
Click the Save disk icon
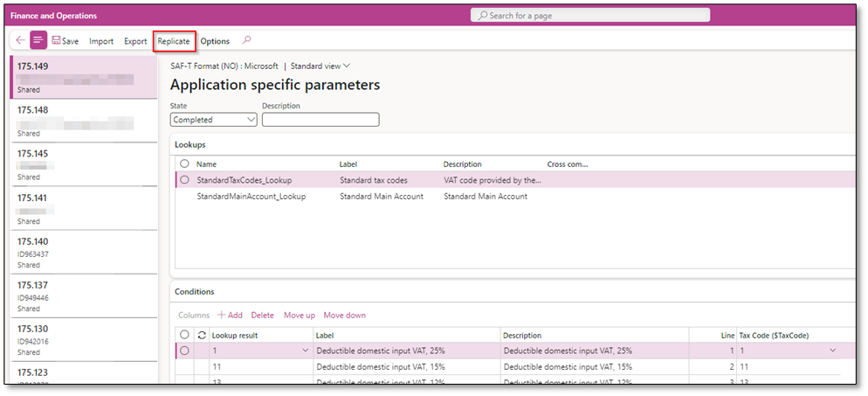(x=56, y=41)
